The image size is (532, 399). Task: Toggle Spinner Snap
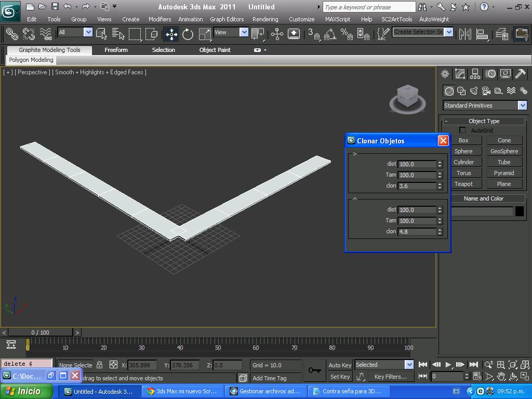(363, 34)
